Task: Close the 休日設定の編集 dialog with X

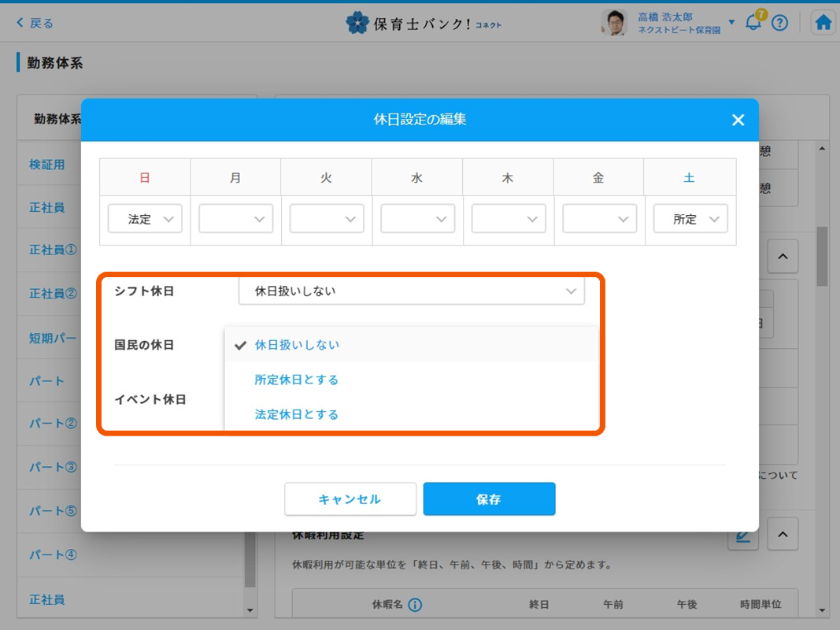Action: pos(738,120)
